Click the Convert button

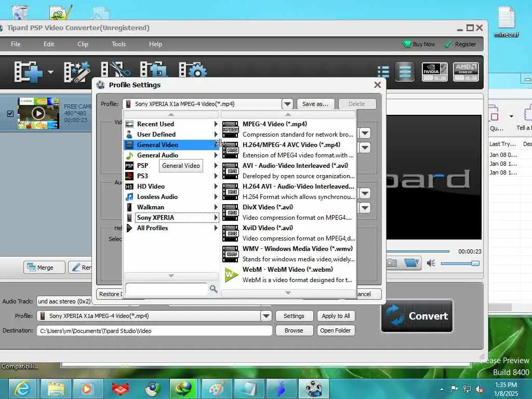pyautogui.click(x=417, y=316)
